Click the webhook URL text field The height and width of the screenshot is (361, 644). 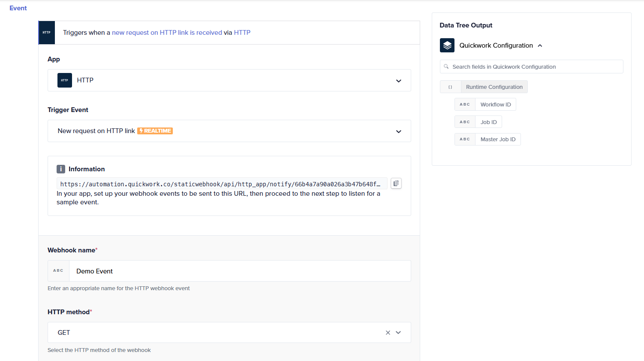click(x=222, y=184)
